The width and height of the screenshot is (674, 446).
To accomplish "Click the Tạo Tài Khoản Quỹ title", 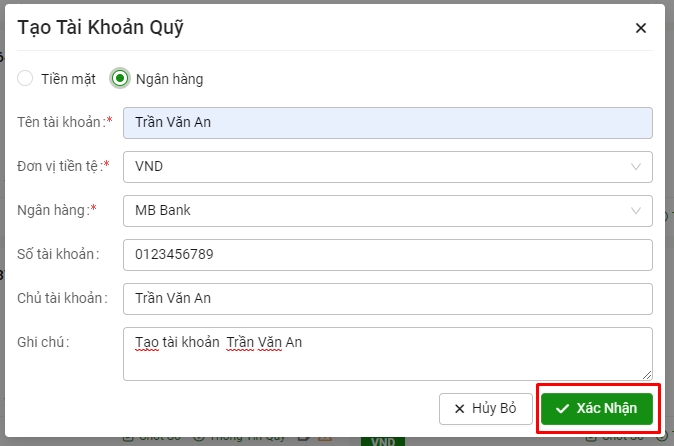I will [100, 28].
